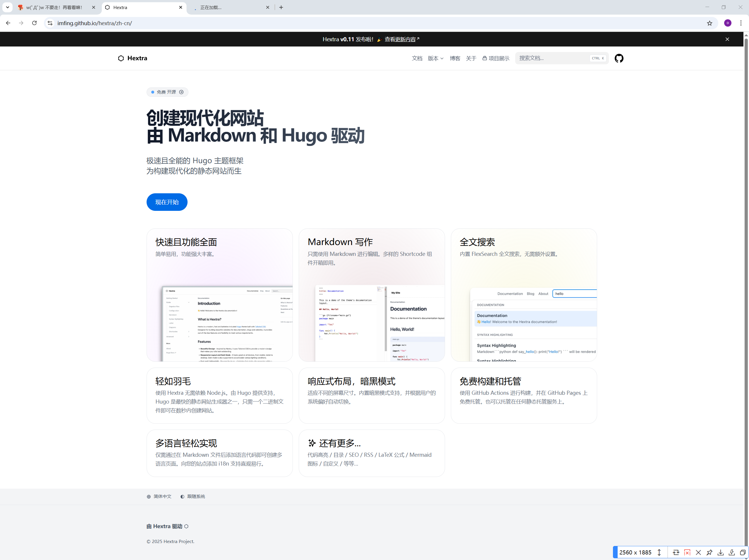The height and width of the screenshot is (560, 749).
Task: Open the GitHub repository icon in navbar
Action: 619,58
